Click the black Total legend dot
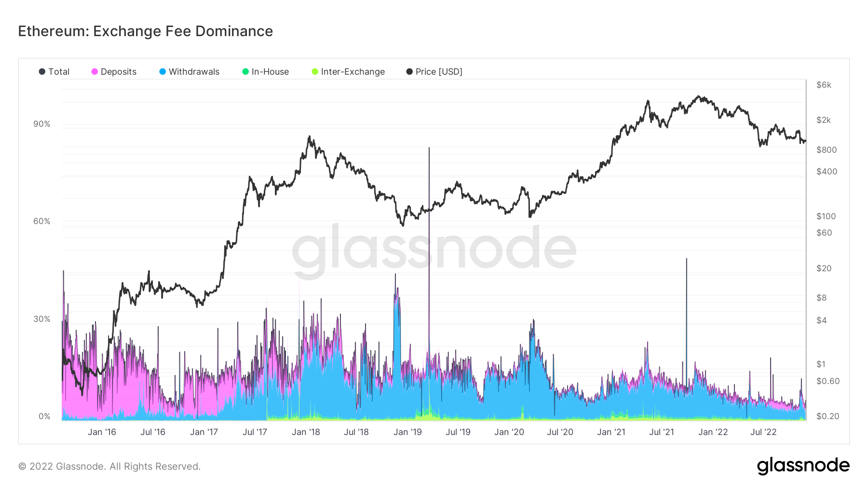Screen dimensions: 868x488 42,71
